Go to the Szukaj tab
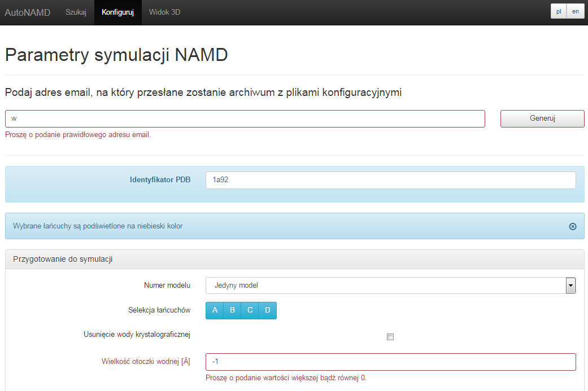Screen dimensions: 588x391 coord(76,12)
